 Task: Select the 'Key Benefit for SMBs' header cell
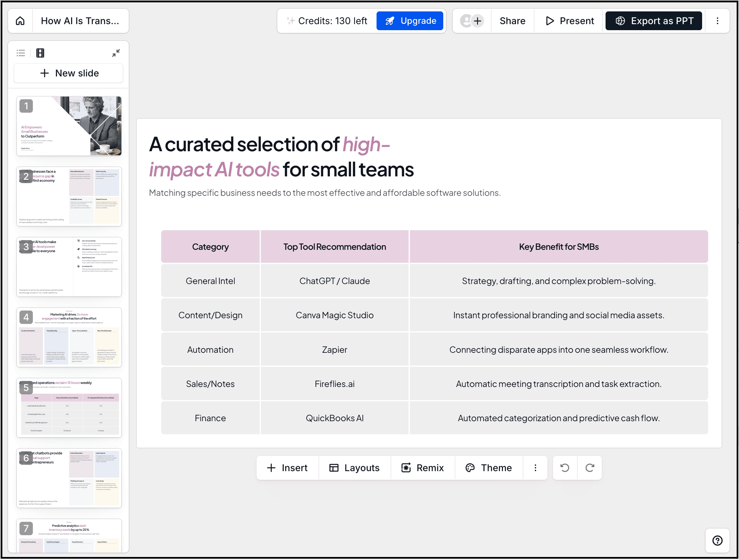[x=559, y=247]
